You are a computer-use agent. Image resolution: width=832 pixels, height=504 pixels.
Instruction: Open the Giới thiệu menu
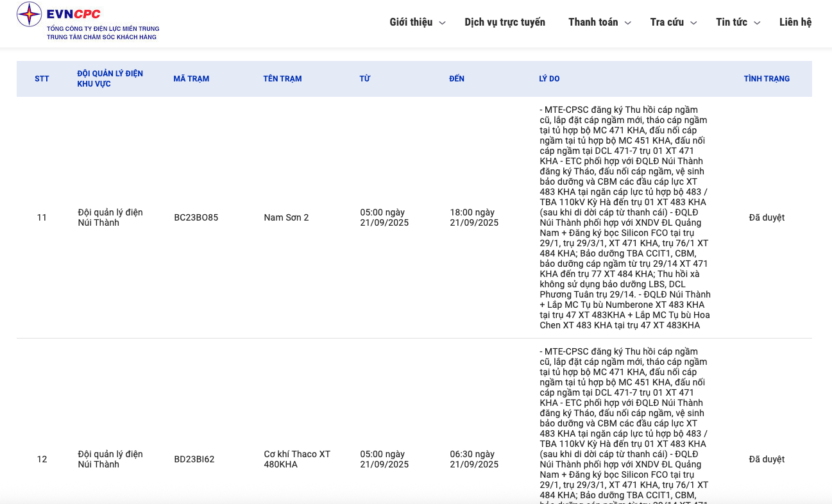[x=411, y=22]
